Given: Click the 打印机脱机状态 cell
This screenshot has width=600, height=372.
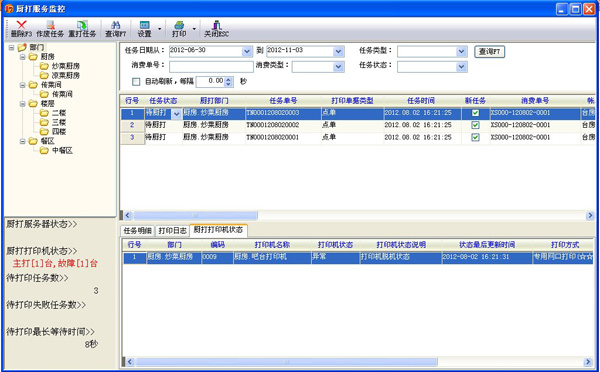Looking at the screenshot, I should click(401, 257).
